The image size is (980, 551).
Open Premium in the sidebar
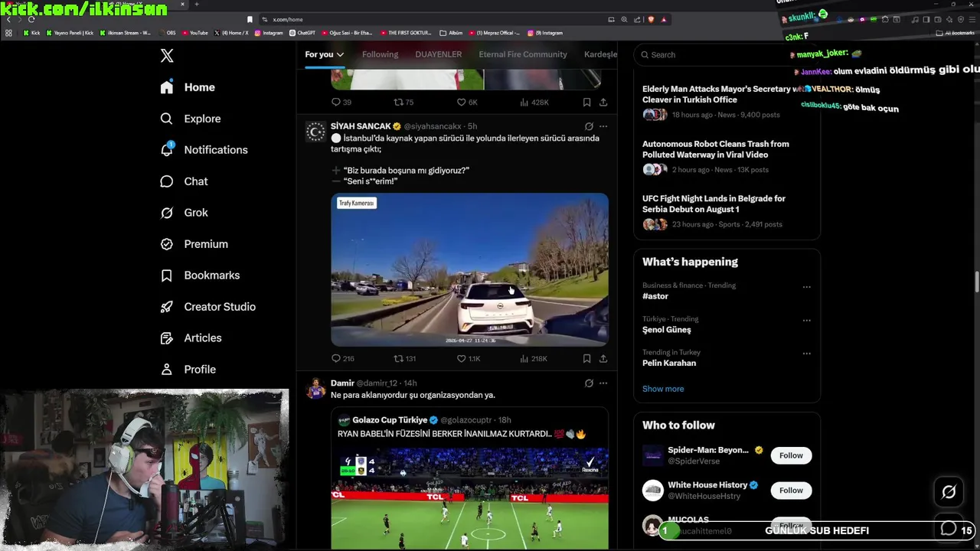point(194,244)
